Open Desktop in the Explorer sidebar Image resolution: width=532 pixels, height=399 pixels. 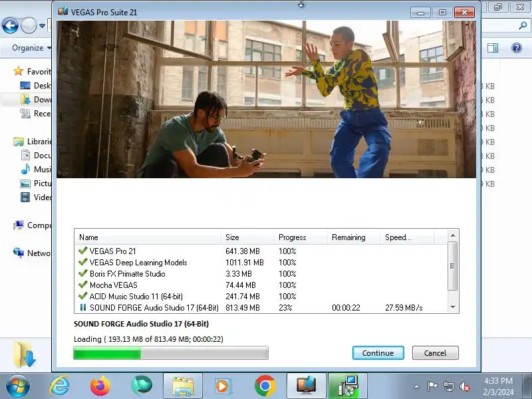pos(36,86)
